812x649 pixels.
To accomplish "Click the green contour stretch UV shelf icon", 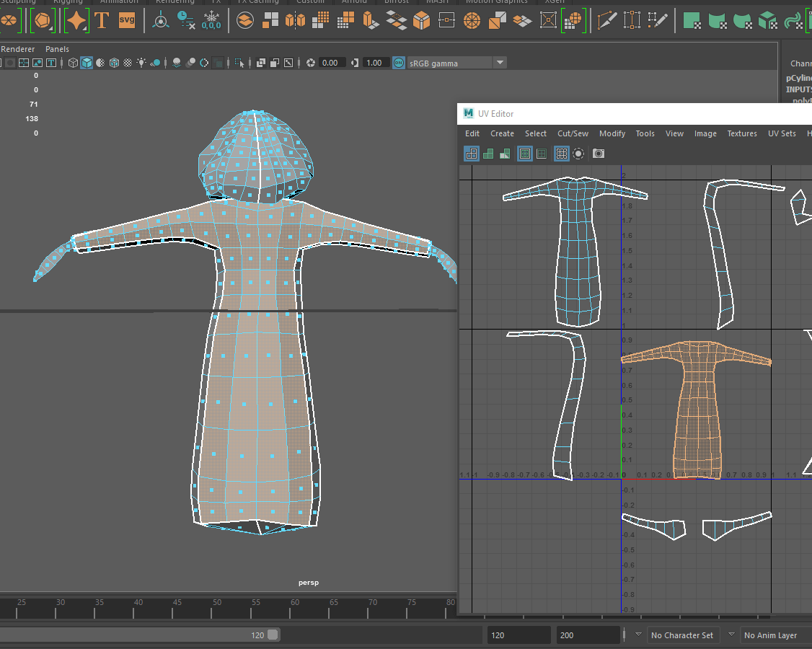I will 793,21.
